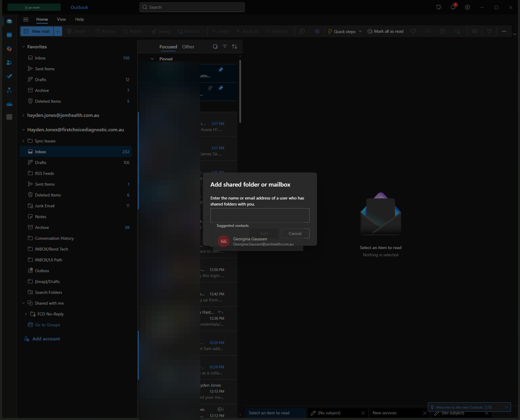
Task: Open More apps grid icon
Action: click(9, 117)
